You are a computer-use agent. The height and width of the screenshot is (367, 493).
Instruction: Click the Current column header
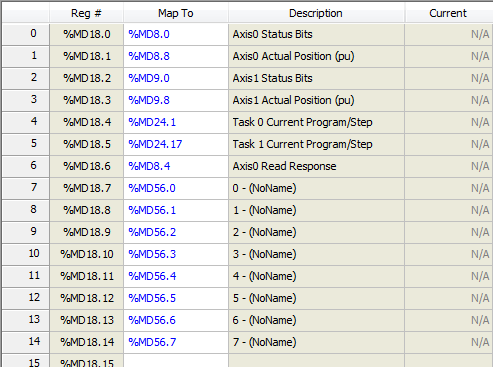448,13
